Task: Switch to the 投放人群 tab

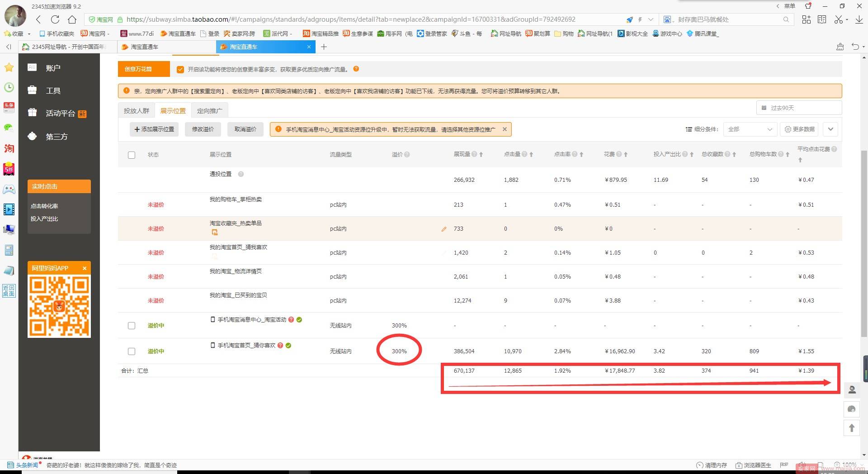Action: (137, 111)
